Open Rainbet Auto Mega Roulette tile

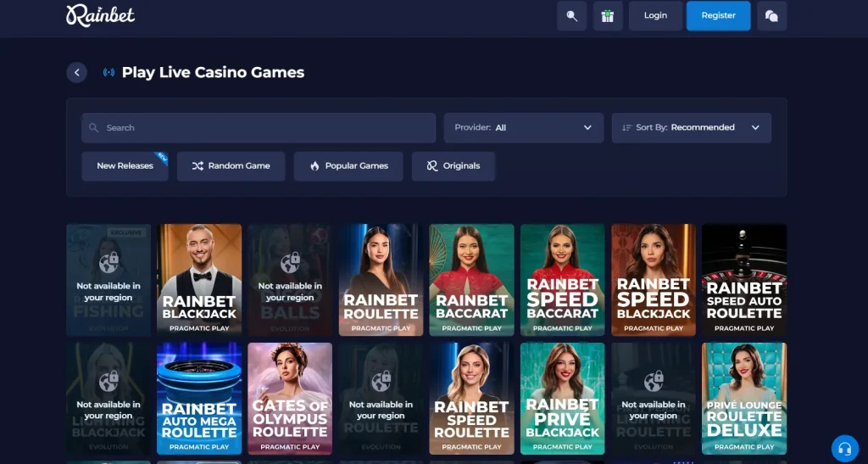coord(199,399)
